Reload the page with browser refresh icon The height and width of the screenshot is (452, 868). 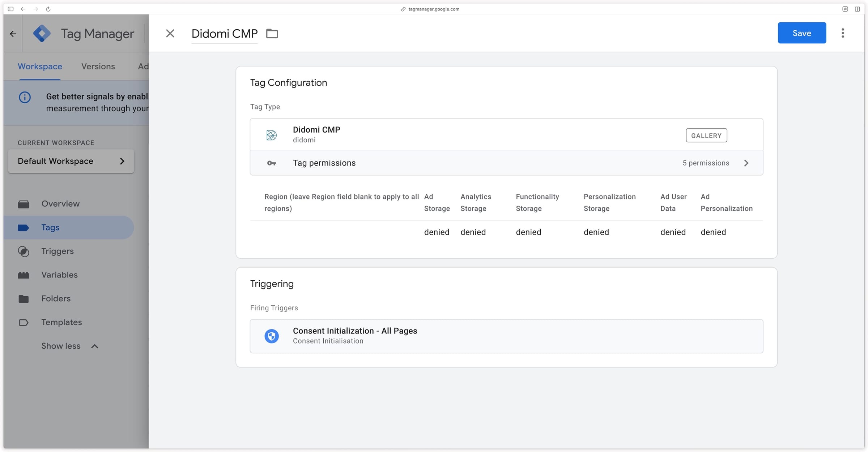[48, 9]
